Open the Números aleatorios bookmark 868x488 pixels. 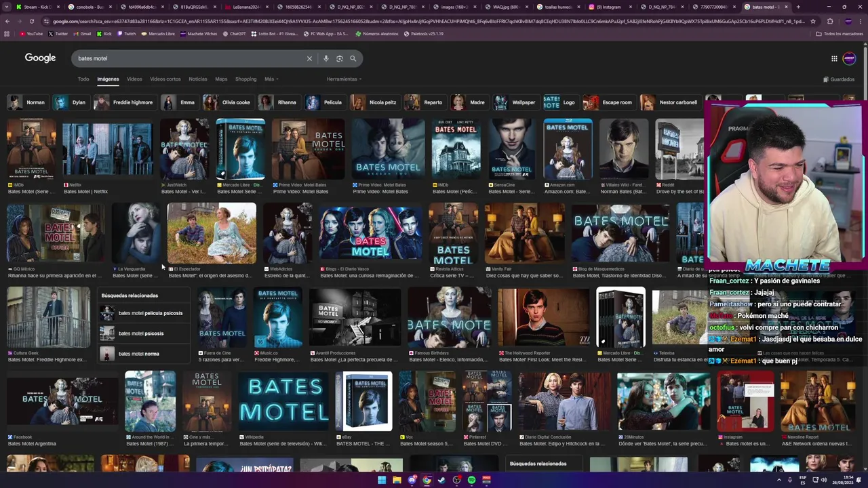[x=377, y=33]
